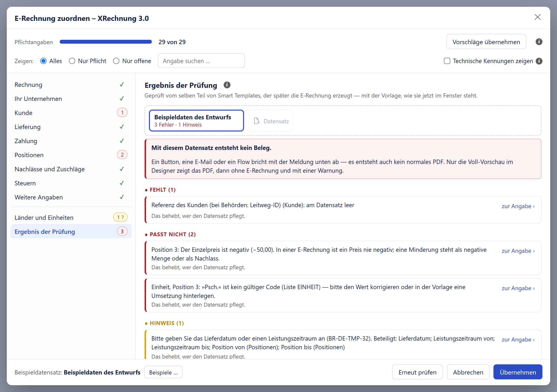557x392 pixels.
Task: Click Vorschläge übernehmen button
Action: pyautogui.click(x=486, y=42)
